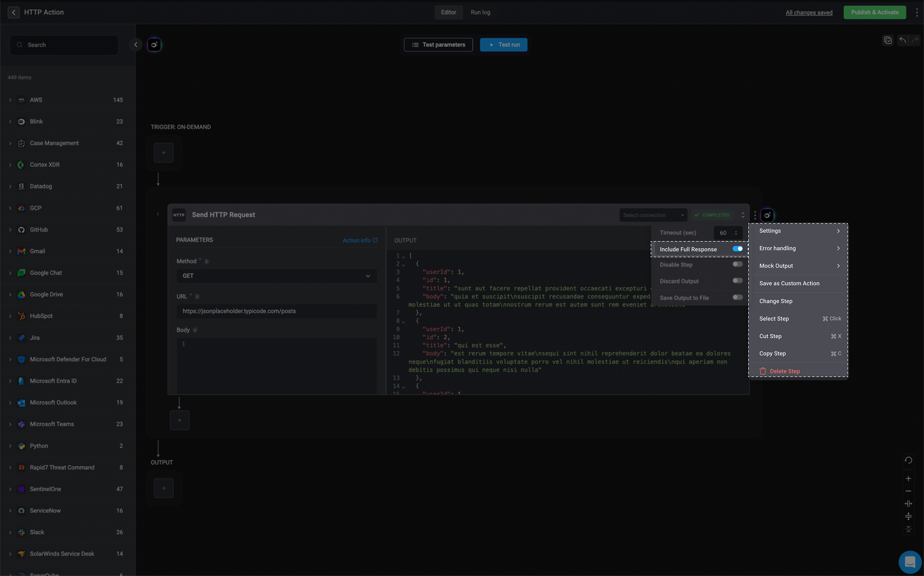Choose Cut Step from menu
This screenshot has width=924, height=576.
[798, 336]
